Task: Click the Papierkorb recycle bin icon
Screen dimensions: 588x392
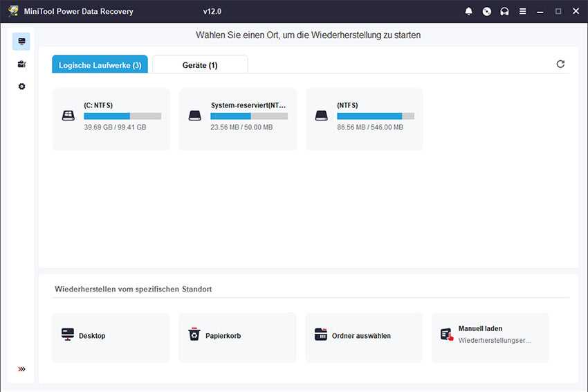Action: coord(194,335)
